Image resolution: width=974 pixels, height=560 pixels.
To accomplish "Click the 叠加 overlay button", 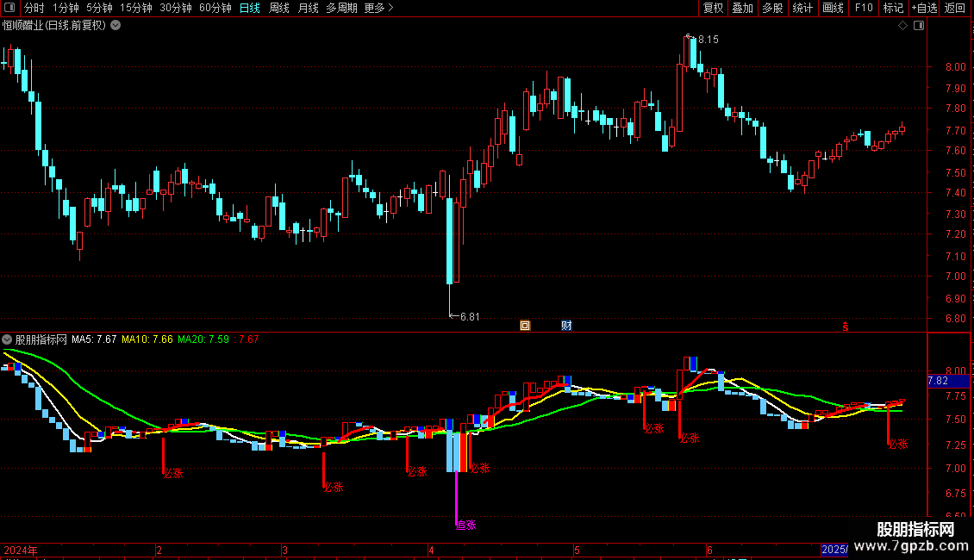I will point(742,8).
